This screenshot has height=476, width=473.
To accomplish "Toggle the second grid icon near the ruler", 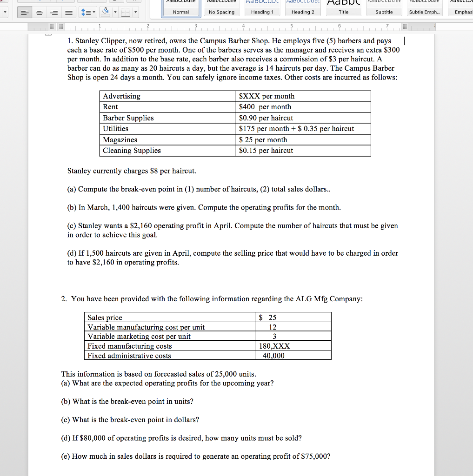I will [61, 26].
